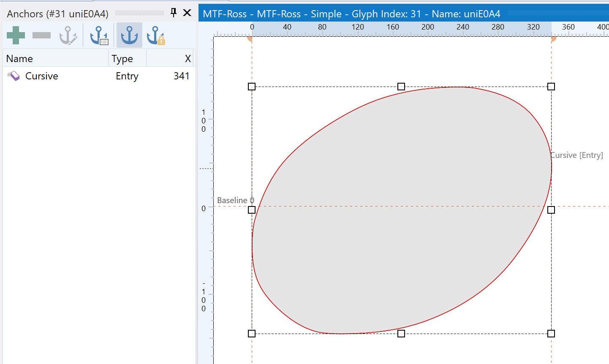Click the right advance width marker on ruler
Image resolution: width=609 pixels, height=364 pixels.
point(553,39)
